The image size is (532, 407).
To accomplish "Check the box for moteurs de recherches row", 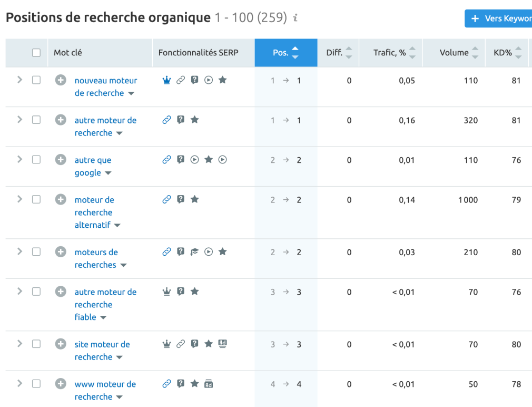I will click(36, 252).
